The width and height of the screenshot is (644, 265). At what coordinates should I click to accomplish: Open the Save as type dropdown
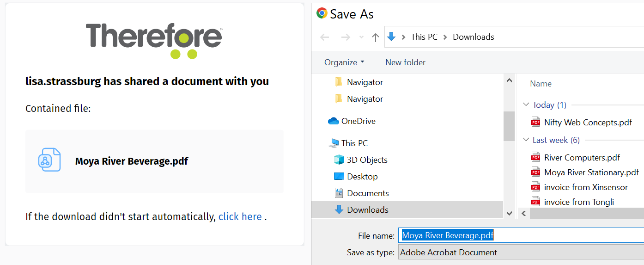click(x=521, y=253)
